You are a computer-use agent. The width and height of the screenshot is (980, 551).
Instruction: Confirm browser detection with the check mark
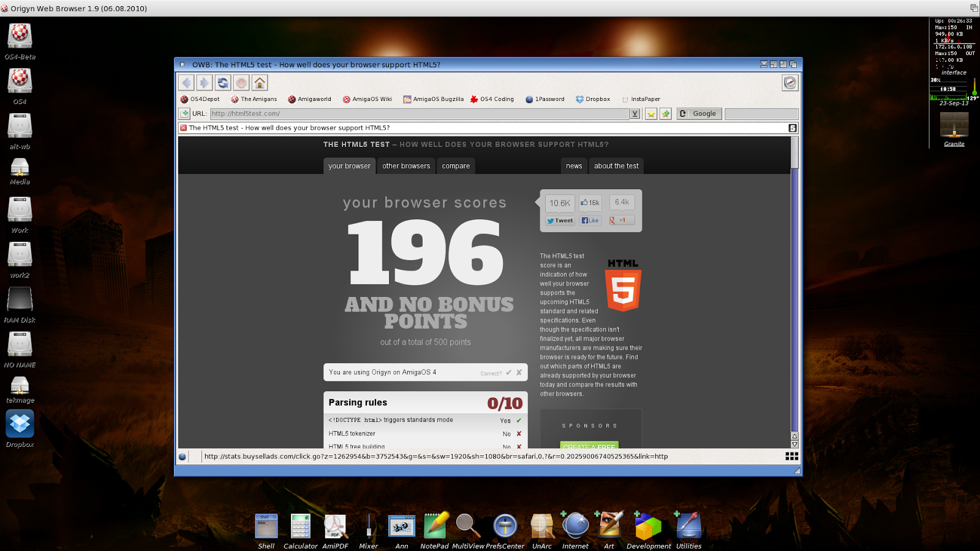point(508,372)
